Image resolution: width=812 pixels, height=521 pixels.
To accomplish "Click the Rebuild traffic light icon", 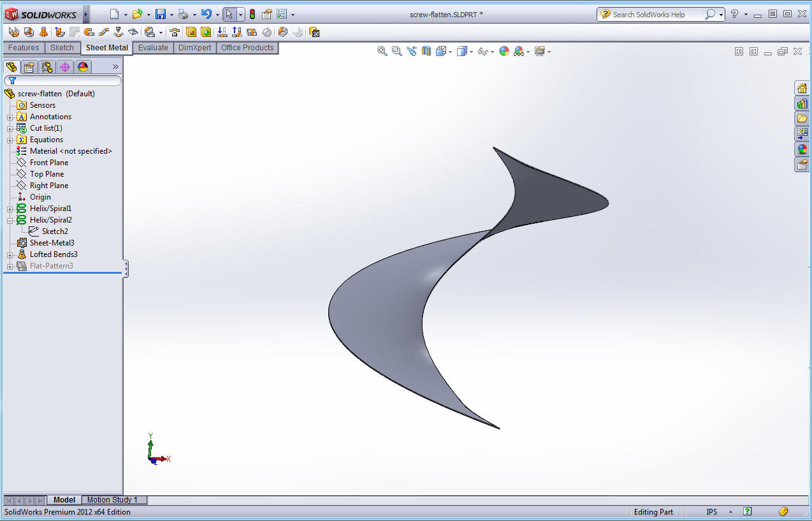I will (252, 14).
